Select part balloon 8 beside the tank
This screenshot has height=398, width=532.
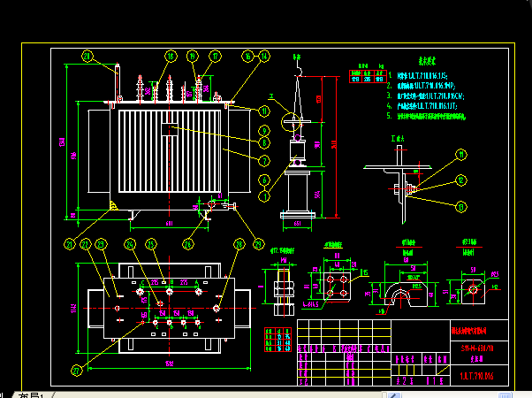(264, 143)
